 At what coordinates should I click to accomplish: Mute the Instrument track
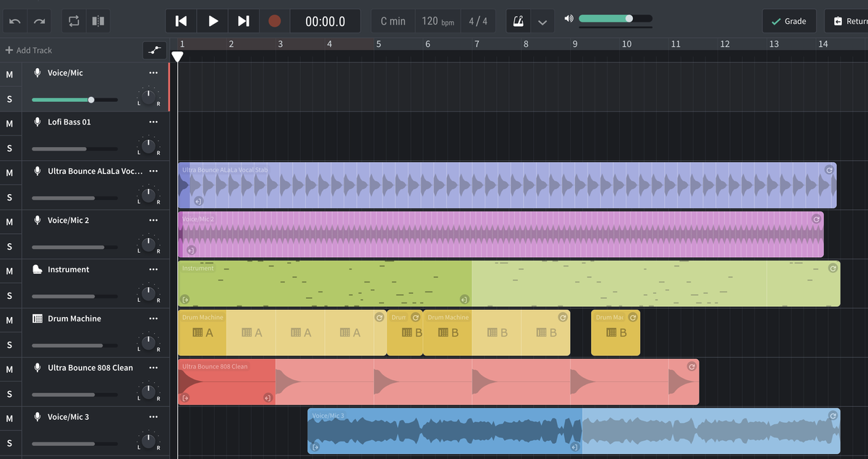[9, 271]
